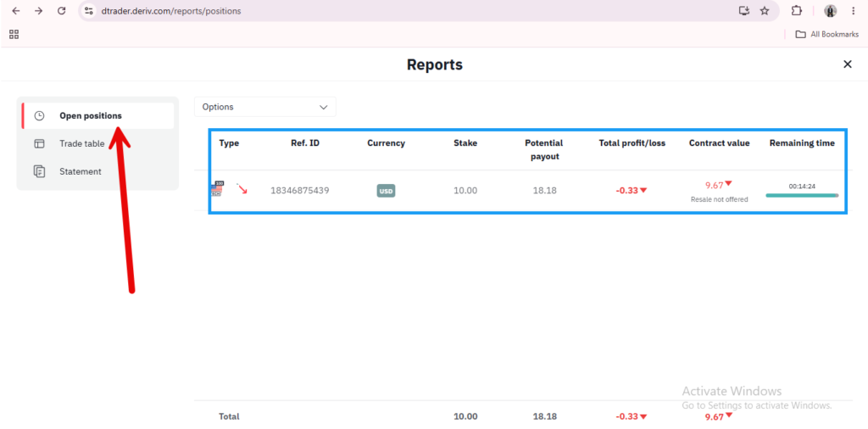This screenshot has height=429, width=868.
Task: Click the Ref. ID column header
Action: pos(305,142)
